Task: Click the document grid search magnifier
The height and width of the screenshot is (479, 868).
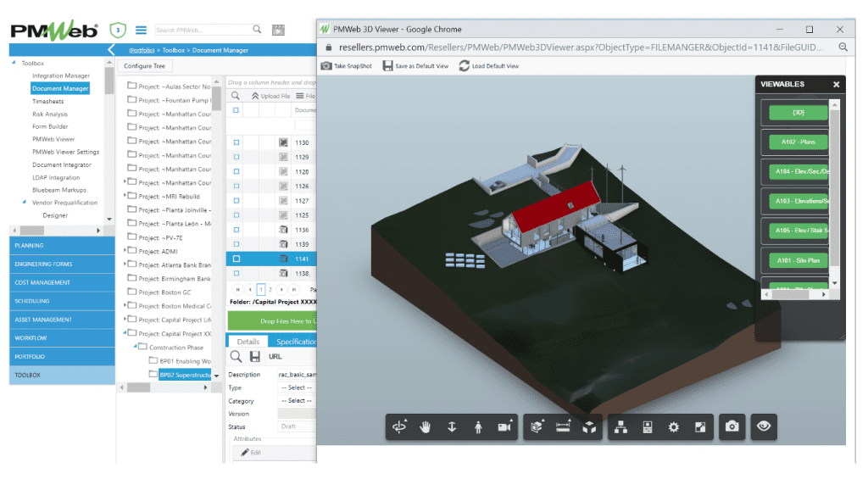Action: (236, 96)
